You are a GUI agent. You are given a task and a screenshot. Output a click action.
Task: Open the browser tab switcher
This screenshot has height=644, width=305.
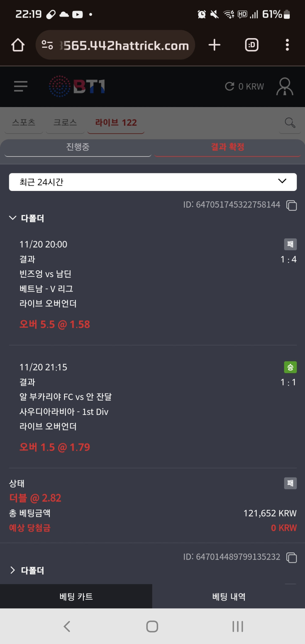pyautogui.click(x=252, y=45)
